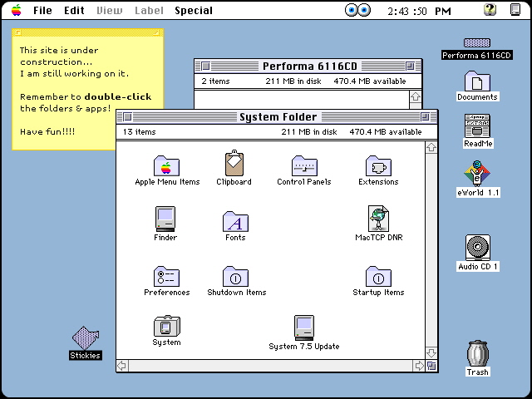Select the Stickies application icon
Screen dimensions: 532x399
pyautogui.click(x=86, y=338)
